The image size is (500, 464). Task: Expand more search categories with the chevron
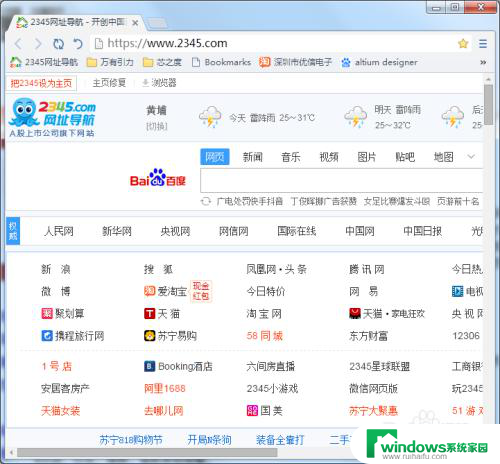[x=471, y=156]
